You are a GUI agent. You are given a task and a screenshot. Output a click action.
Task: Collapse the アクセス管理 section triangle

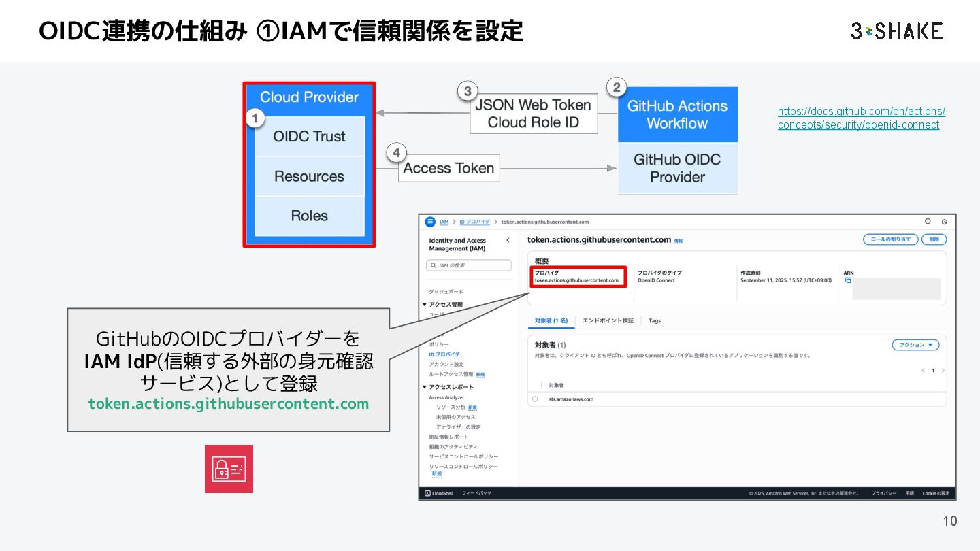pos(425,305)
